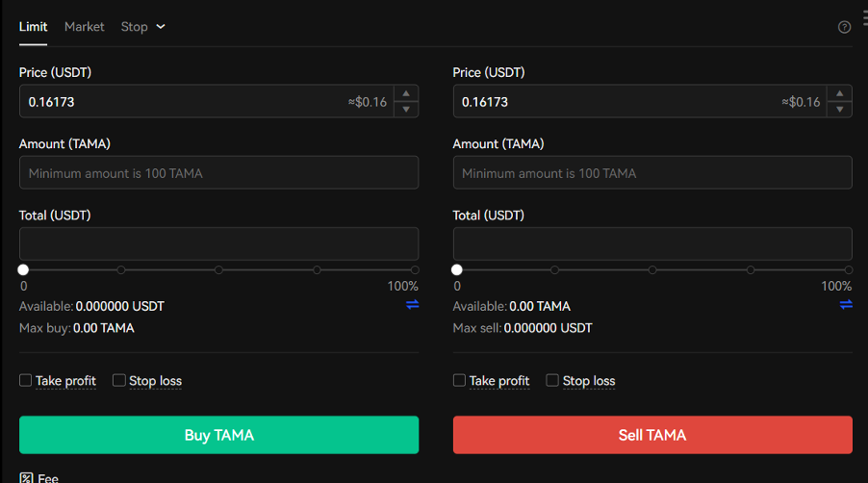Click the "Available: 0.00 TAMA" text

coord(512,307)
